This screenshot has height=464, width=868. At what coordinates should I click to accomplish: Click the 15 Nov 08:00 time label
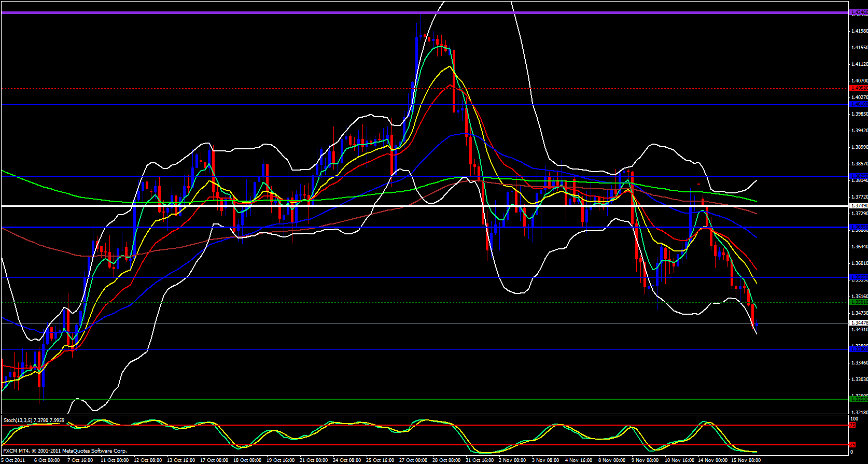tap(746, 460)
